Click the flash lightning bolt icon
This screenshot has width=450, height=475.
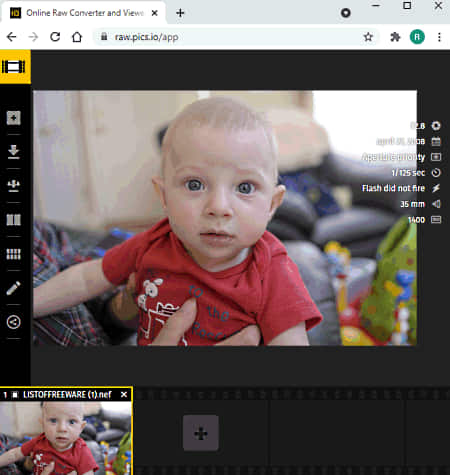(436, 188)
